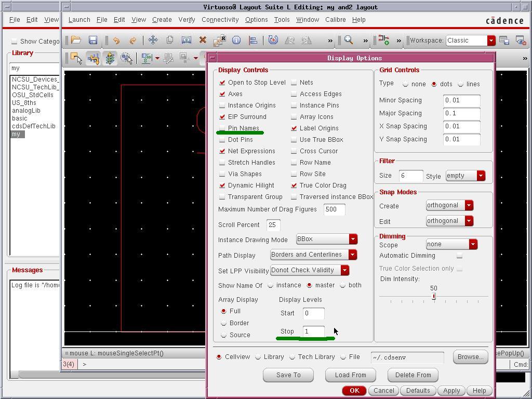Click the Align tool icon

tap(253, 41)
